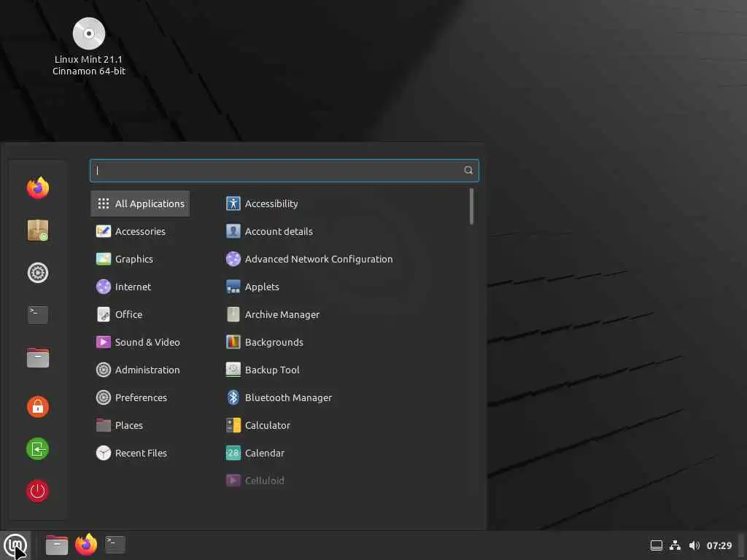Open Backgrounds settings
This screenshot has width=747, height=560.
264,342
